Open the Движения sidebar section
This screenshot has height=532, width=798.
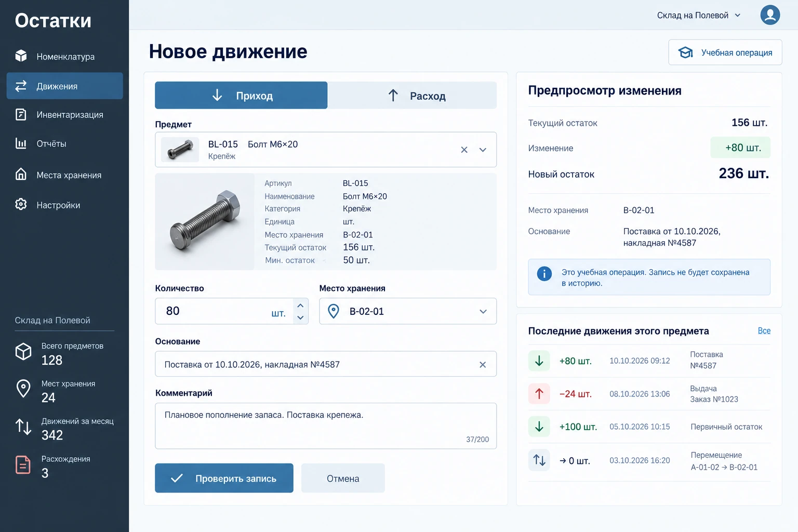(64, 86)
